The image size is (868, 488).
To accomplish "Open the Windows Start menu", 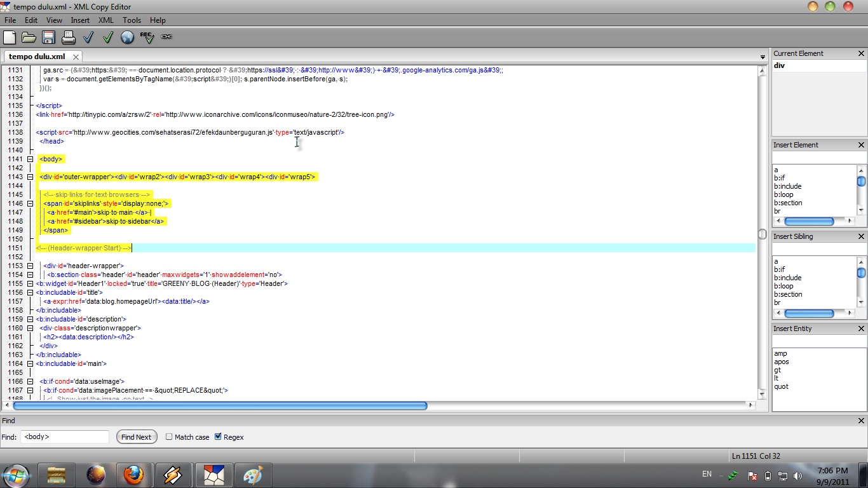I will [15, 475].
